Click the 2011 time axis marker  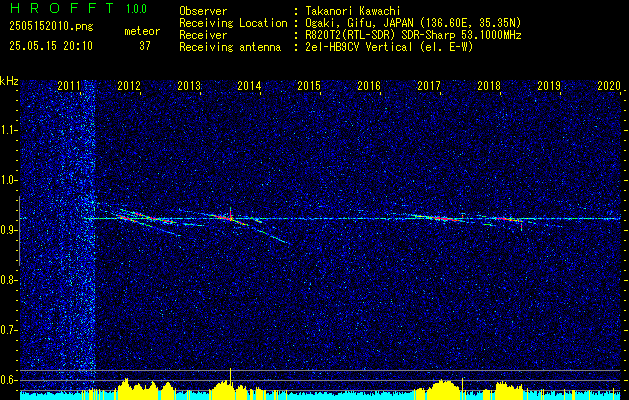coord(69,86)
